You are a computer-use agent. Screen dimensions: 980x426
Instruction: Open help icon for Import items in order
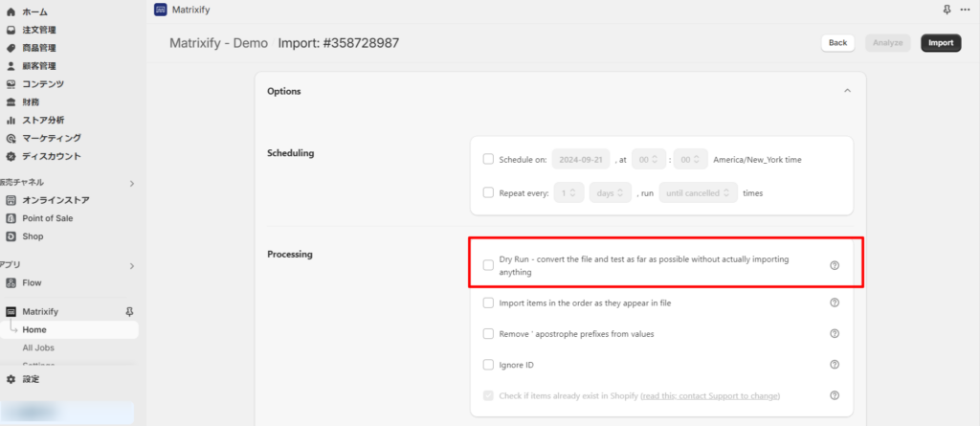(834, 303)
